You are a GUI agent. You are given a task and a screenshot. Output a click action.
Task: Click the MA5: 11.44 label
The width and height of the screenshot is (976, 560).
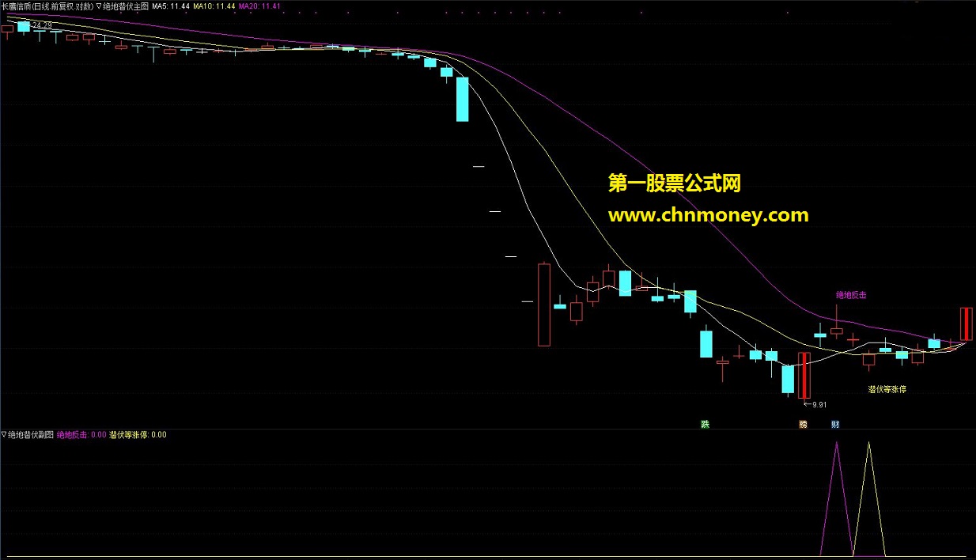pos(171,5)
